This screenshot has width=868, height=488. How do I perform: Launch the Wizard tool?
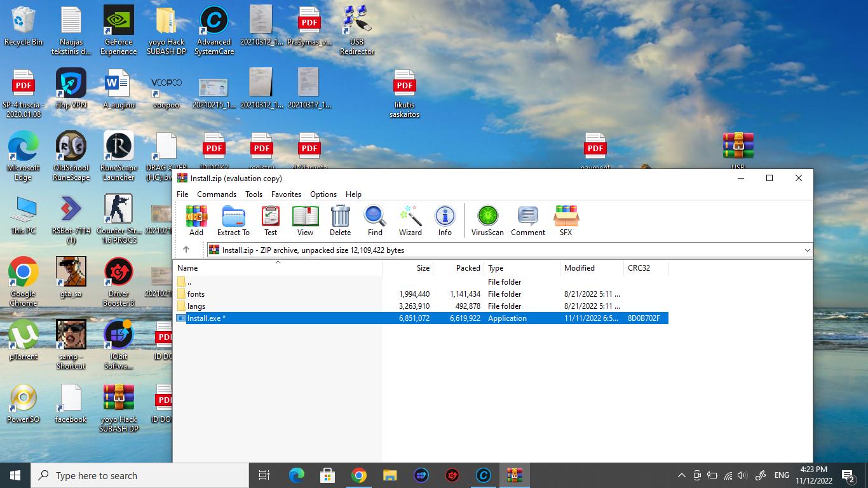(x=410, y=220)
